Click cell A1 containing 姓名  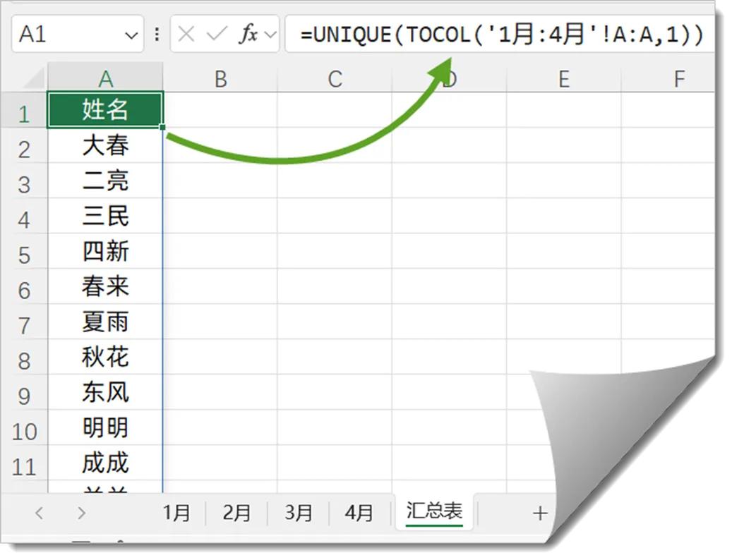click(x=105, y=110)
